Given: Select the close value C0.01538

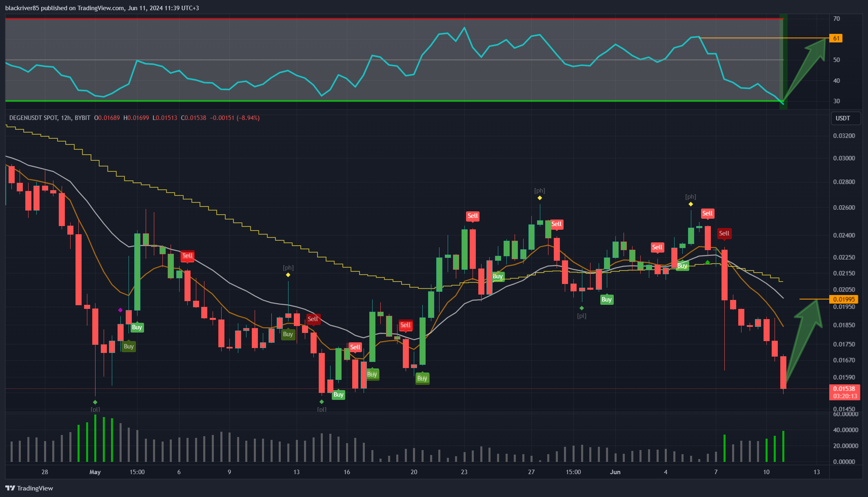Looking at the screenshot, I should click(193, 118).
